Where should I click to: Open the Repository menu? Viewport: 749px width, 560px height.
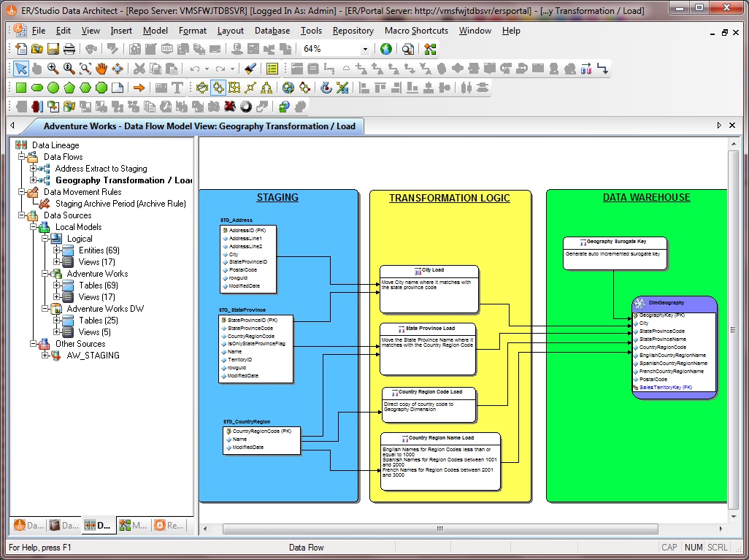pos(353,31)
